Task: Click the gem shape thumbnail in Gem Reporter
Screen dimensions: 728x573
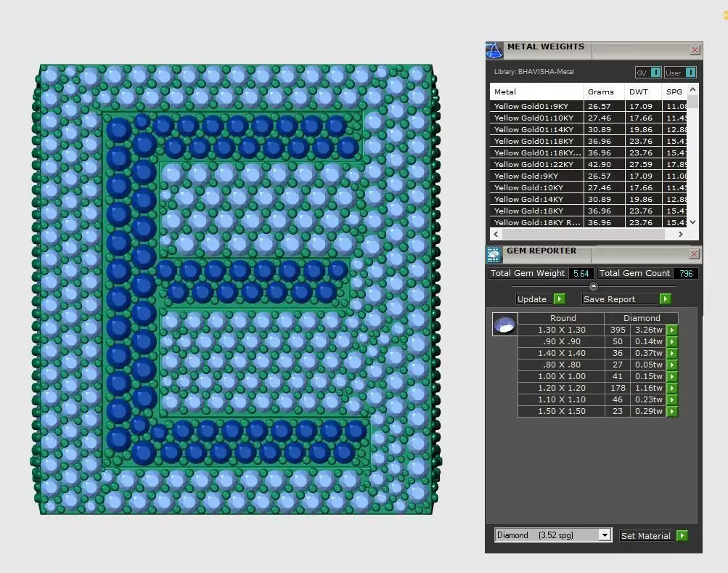Action: [504, 325]
